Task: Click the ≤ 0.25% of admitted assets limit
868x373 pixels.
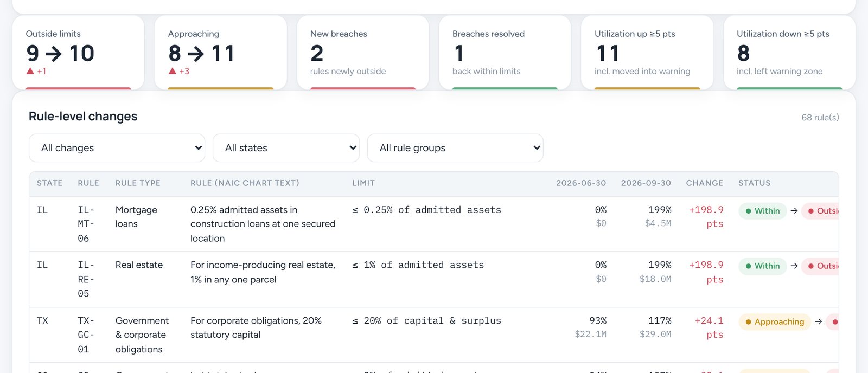Action: click(426, 210)
